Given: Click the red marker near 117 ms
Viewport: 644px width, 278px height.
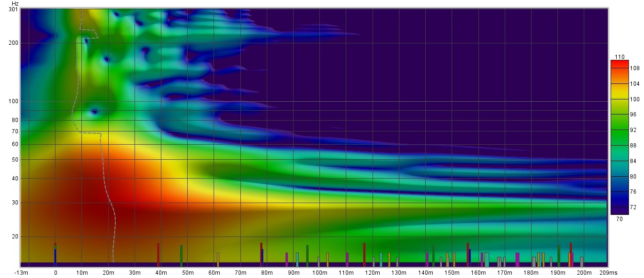Looking at the screenshot, I should (x=364, y=254).
